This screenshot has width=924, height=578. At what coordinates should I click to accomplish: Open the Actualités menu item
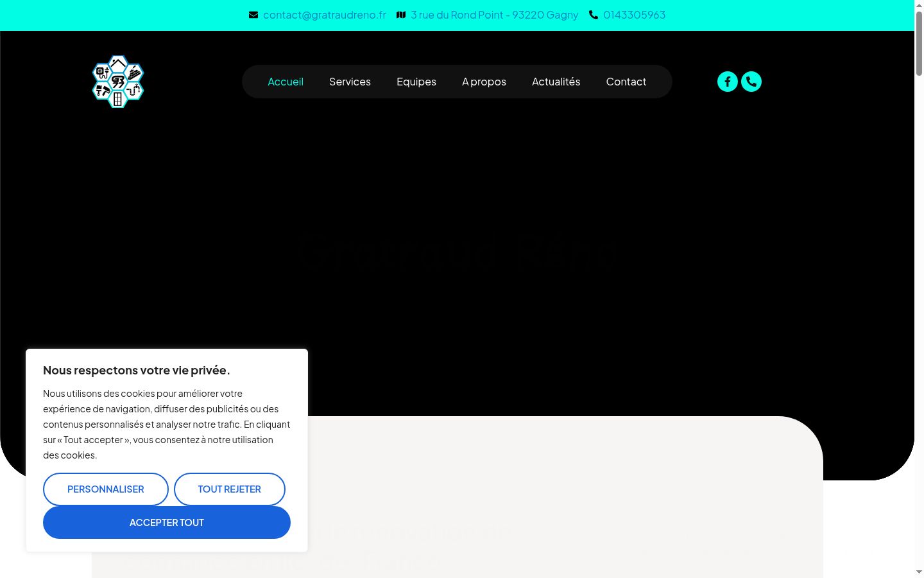click(556, 82)
